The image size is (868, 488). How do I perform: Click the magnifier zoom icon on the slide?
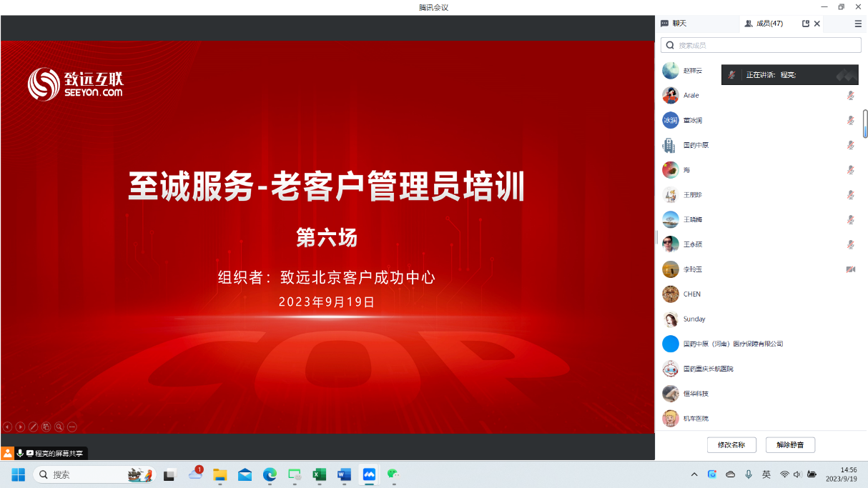[59, 427]
